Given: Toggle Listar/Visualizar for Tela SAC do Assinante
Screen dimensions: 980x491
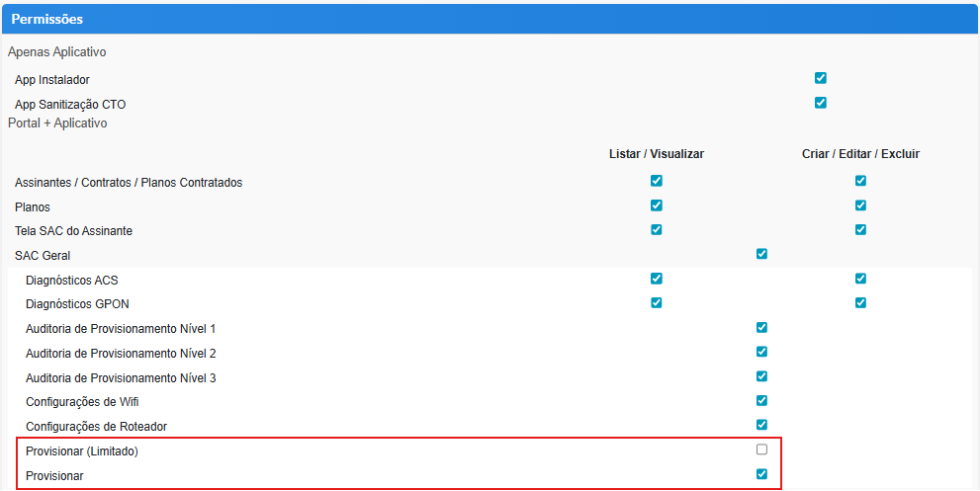Looking at the screenshot, I should [x=657, y=230].
